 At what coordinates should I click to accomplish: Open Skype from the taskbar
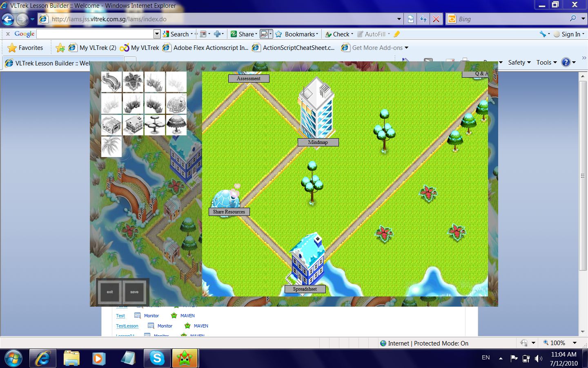click(157, 358)
